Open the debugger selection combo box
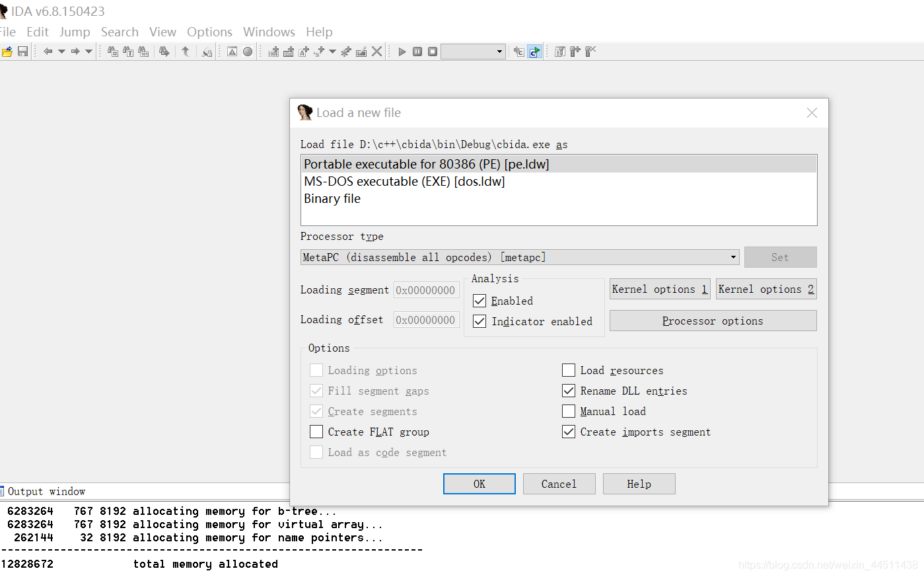The height and width of the screenshot is (577, 924). click(x=473, y=52)
